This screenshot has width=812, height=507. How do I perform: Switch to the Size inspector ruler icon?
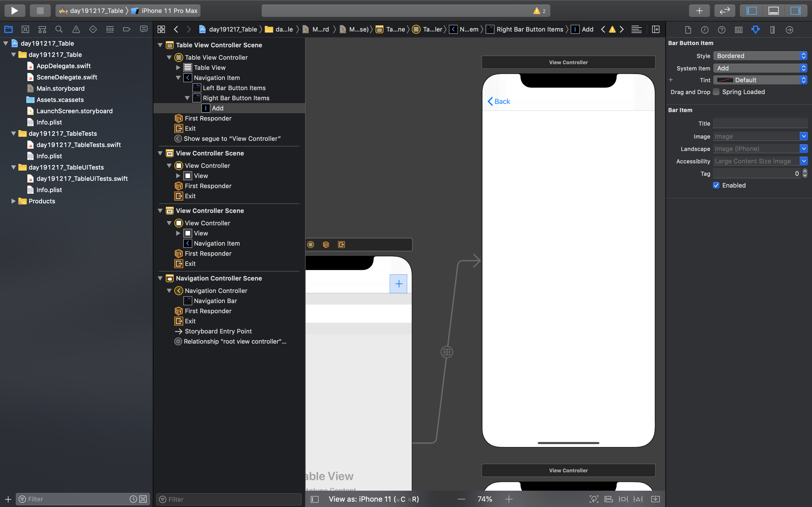[x=773, y=30]
